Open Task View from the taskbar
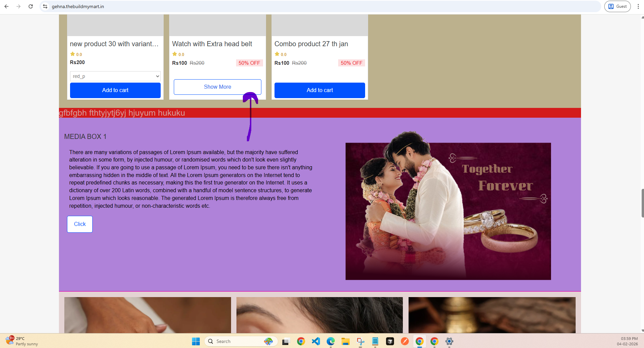Viewport: 644px width, 348px height. coord(286,342)
